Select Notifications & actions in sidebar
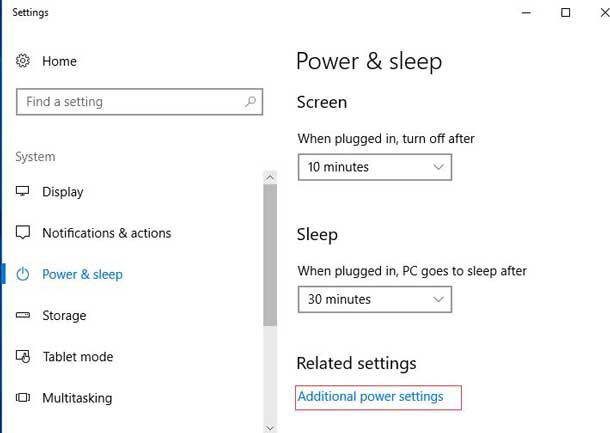Viewport: 610px width, 433px height. (107, 233)
